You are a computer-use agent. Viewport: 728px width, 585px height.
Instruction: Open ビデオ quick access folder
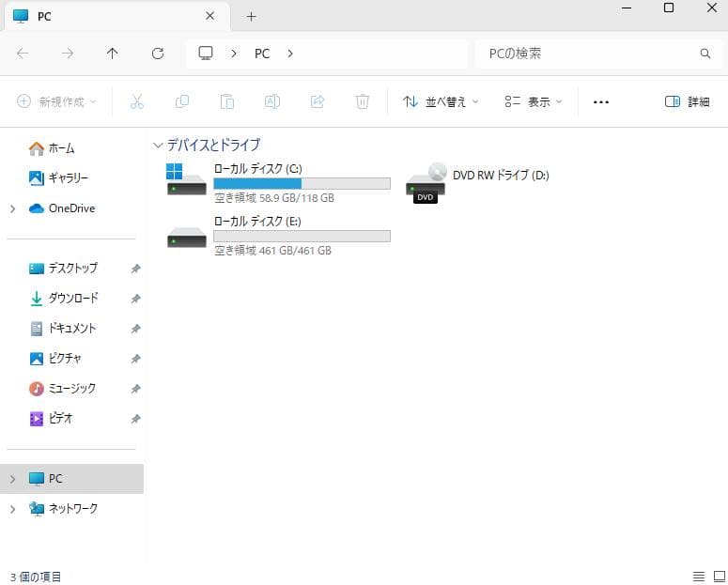[x=51, y=418]
